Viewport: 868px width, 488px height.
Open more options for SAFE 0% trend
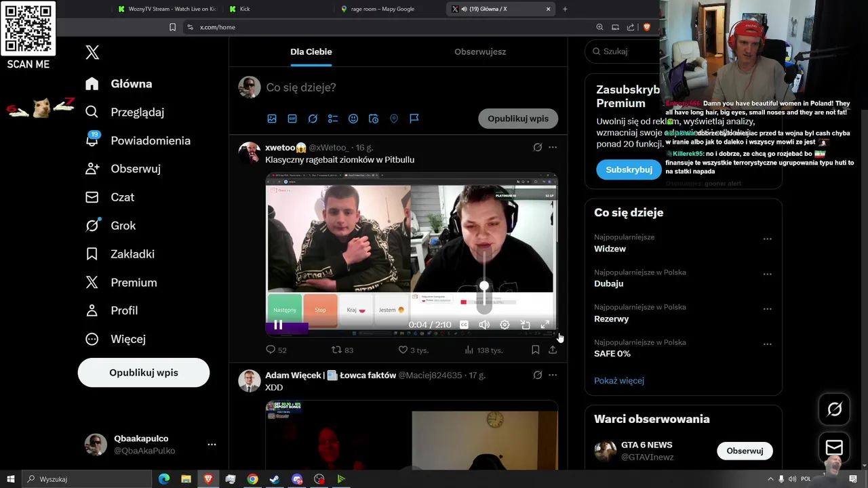(768, 344)
